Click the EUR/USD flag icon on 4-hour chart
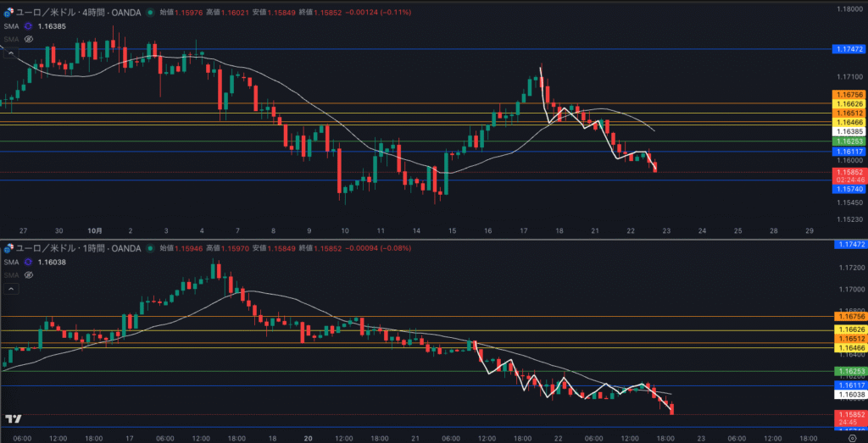868x443 pixels. coord(9,13)
